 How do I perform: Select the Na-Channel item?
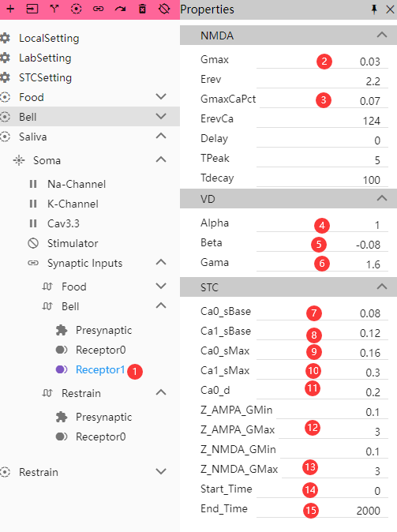pos(77,184)
